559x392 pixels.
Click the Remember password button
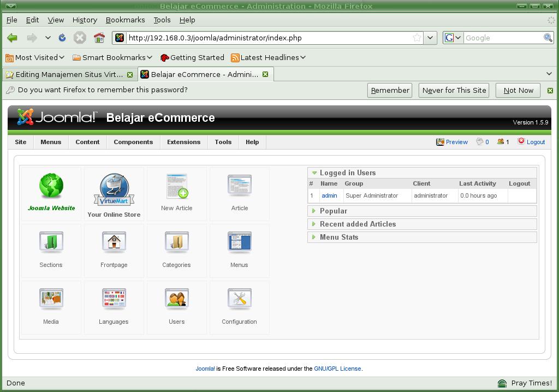click(x=390, y=91)
